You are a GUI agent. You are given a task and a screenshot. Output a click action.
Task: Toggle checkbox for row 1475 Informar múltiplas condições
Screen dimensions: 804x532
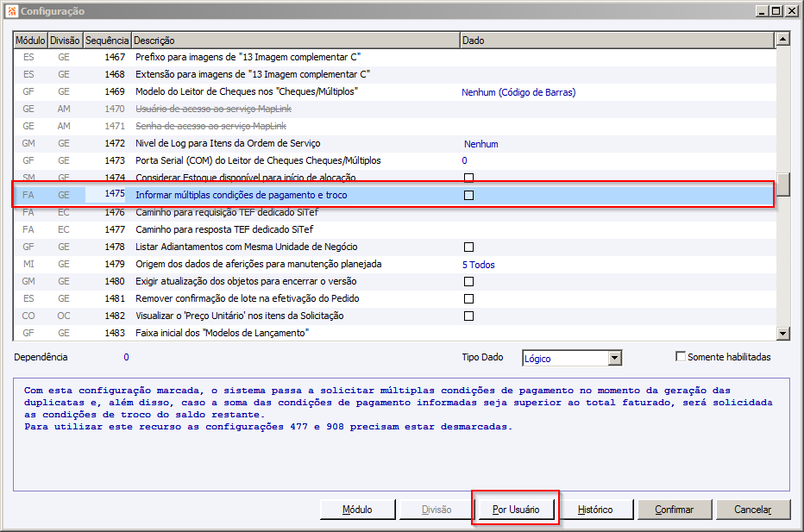point(468,195)
